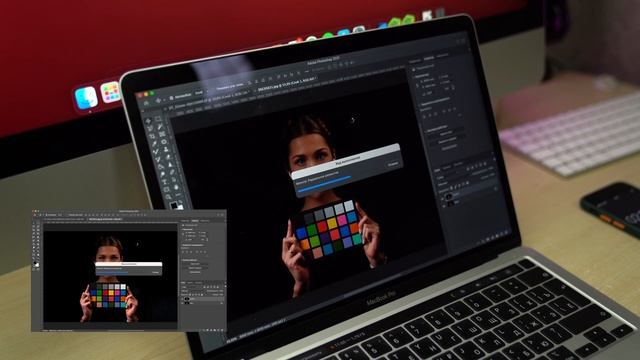Hide the bottom background layer eye on laptop

(444, 206)
